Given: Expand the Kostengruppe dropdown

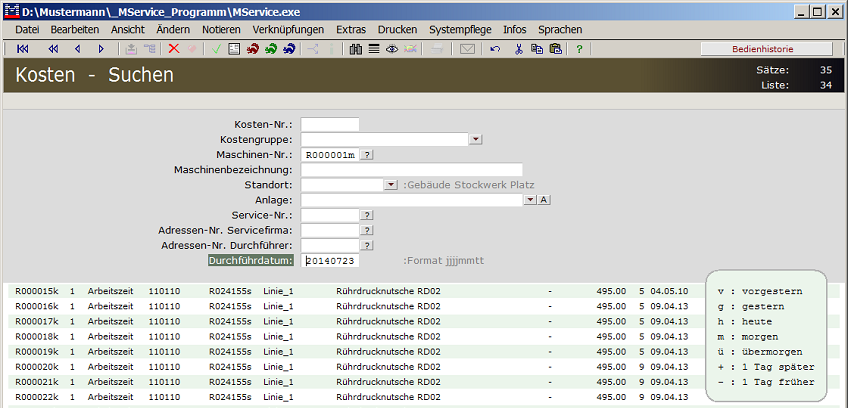Looking at the screenshot, I should tap(475, 140).
